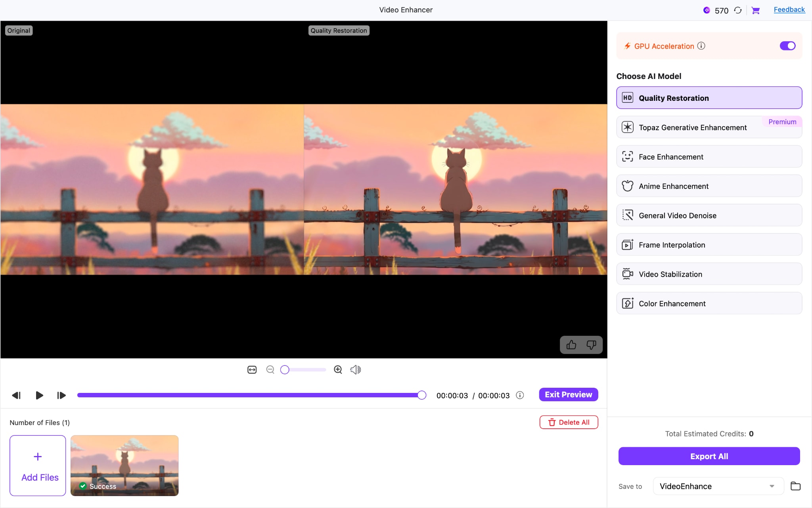Open the Feedback link

pyautogui.click(x=789, y=9)
